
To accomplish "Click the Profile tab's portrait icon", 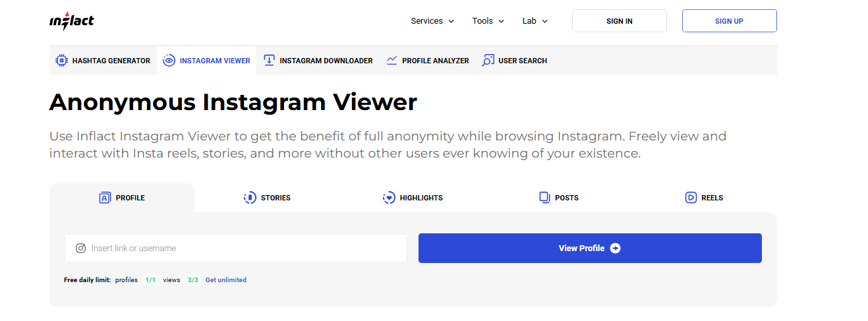I will 105,198.
